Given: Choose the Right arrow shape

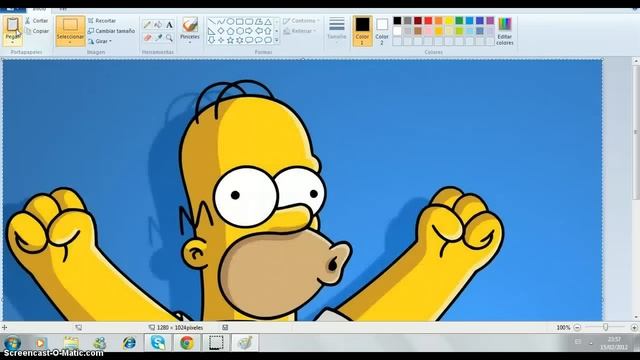Looking at the screenshot, I should 249,31.
